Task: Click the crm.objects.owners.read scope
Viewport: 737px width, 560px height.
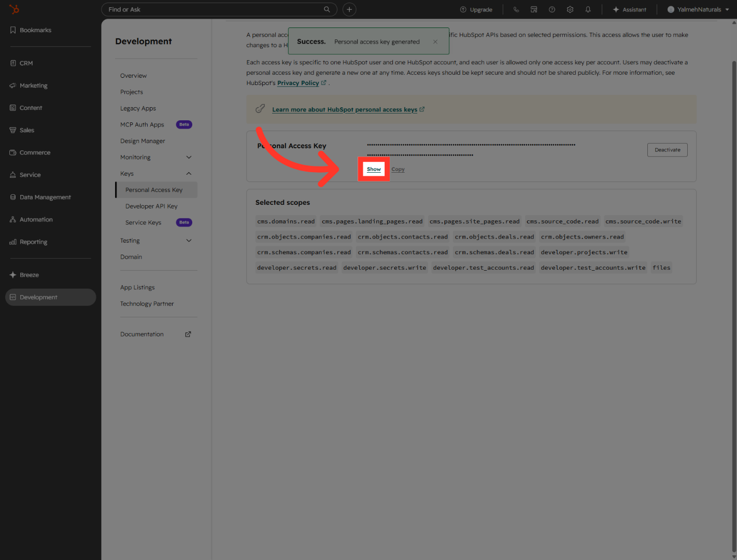Action: pos(582,237)
